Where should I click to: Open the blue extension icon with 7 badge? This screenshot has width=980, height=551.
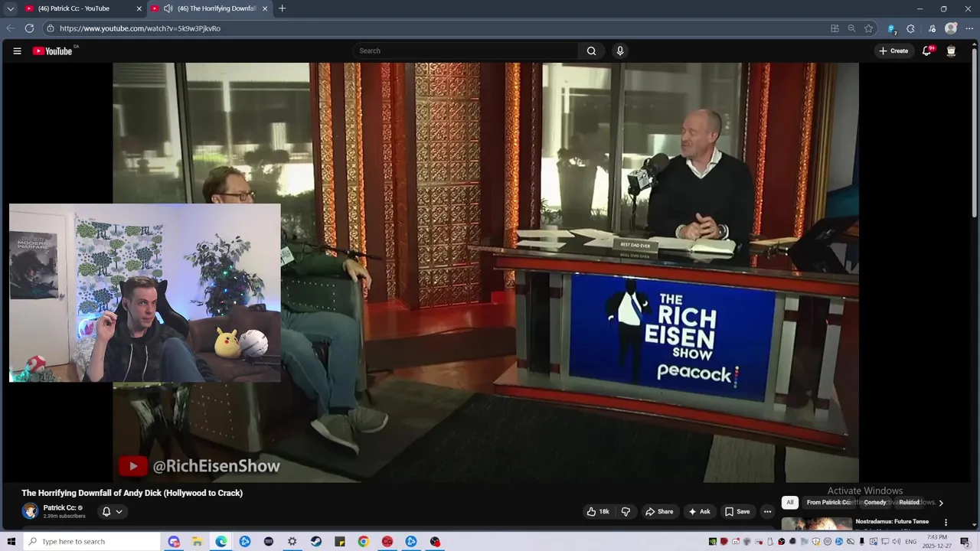(891, 28)
